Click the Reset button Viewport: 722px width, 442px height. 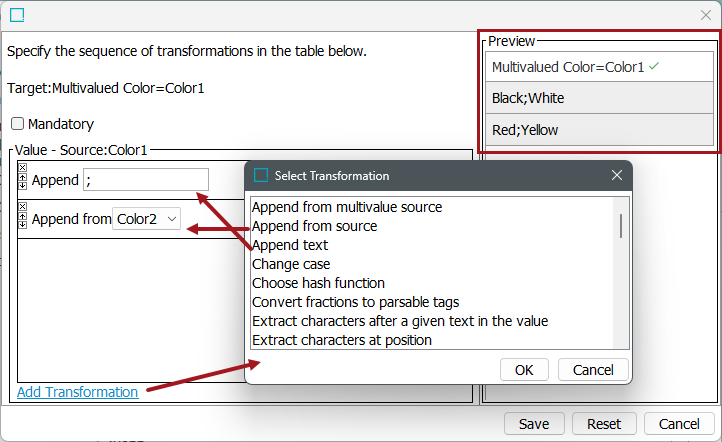pos(604,424)
